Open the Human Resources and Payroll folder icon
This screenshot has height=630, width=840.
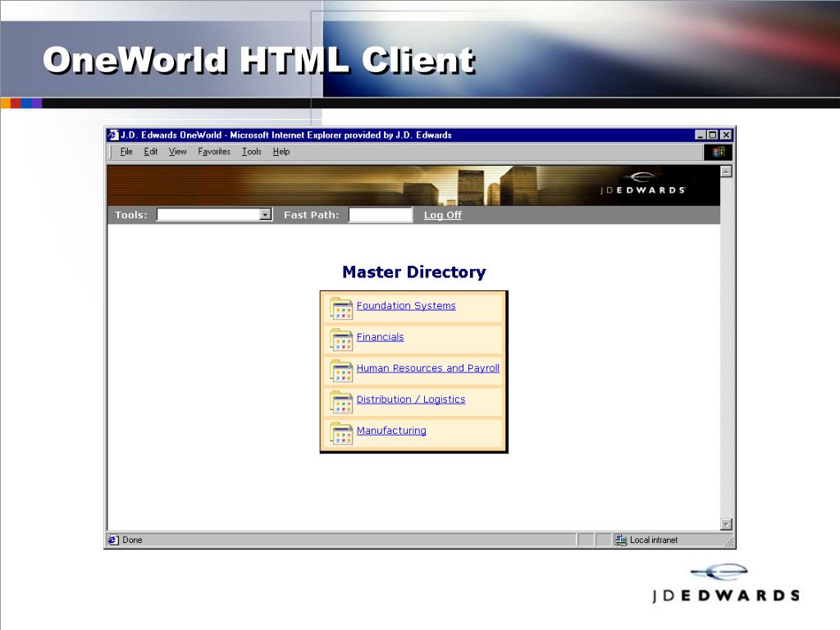pyautogui.click(x=341, y=370)
